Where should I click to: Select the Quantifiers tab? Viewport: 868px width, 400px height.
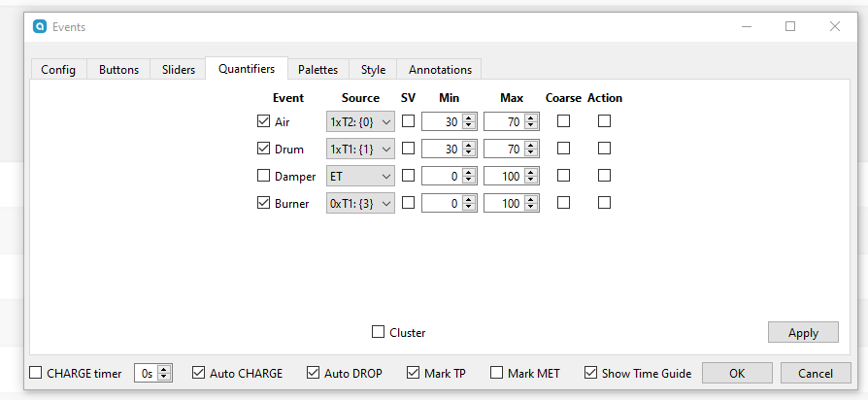coord(247,69)
